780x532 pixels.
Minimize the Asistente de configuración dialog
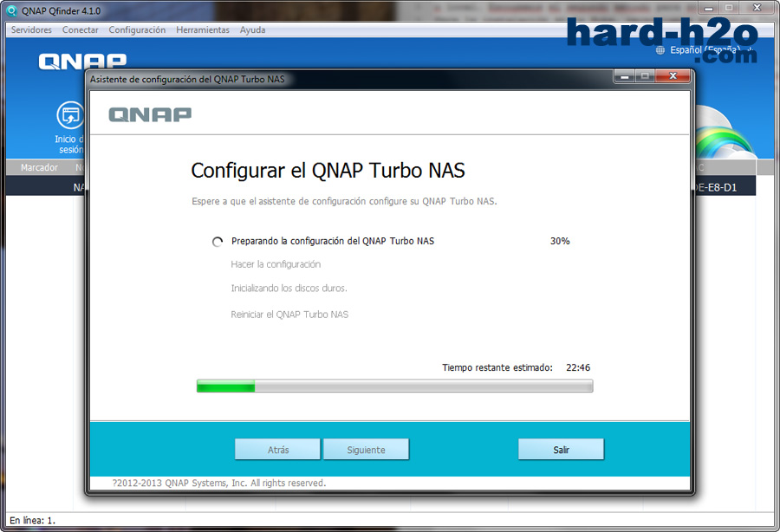pyautogui.click(x=624, y=76)
